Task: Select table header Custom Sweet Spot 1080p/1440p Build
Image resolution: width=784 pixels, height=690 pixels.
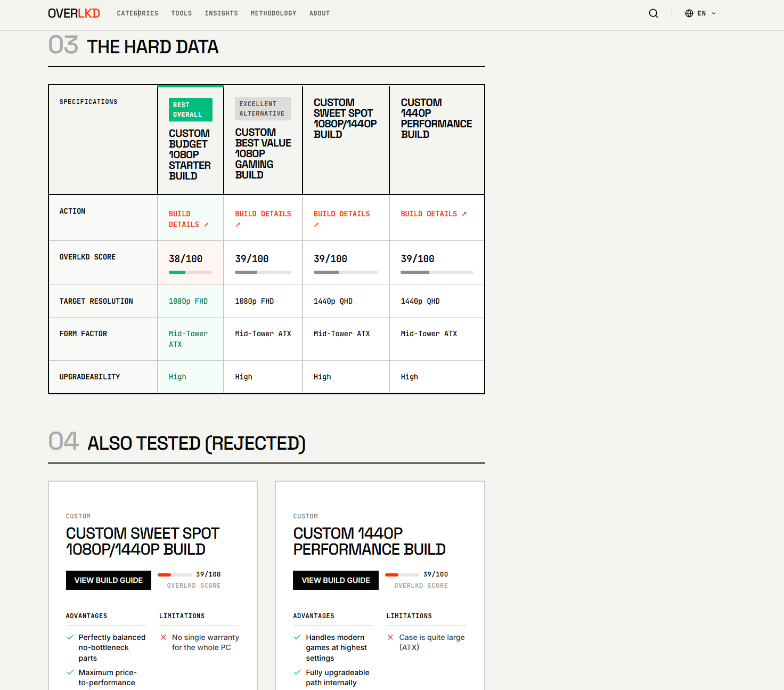Action: 345,118
